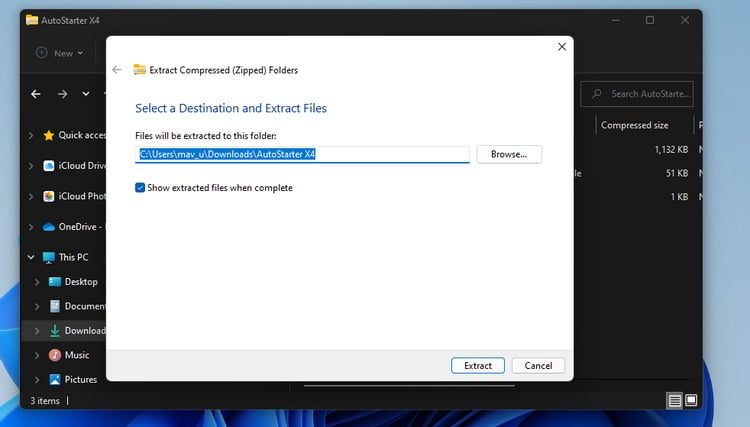
Task: Go back in File Explorer navigation
Action: pos(36,94)
